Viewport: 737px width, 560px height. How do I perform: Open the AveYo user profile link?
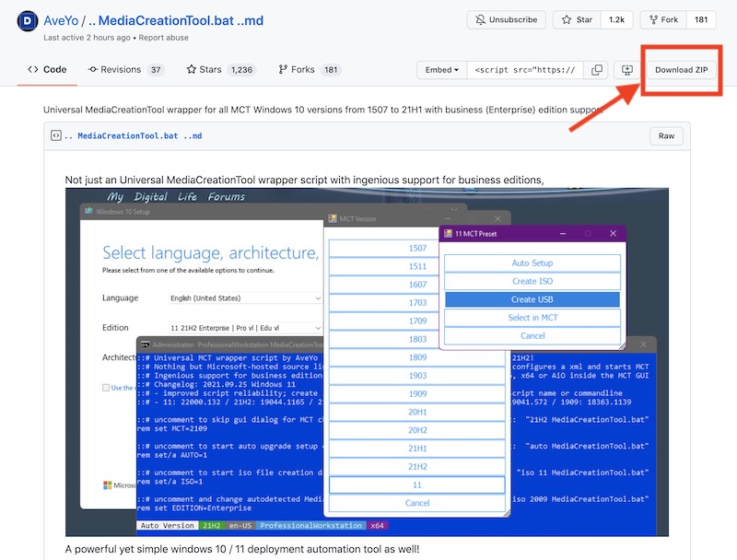point(61,20)
